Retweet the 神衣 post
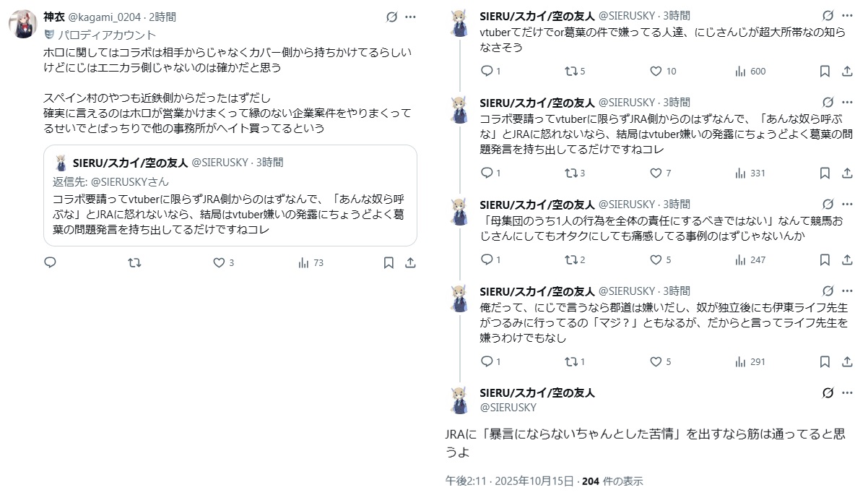 [134, 263]
